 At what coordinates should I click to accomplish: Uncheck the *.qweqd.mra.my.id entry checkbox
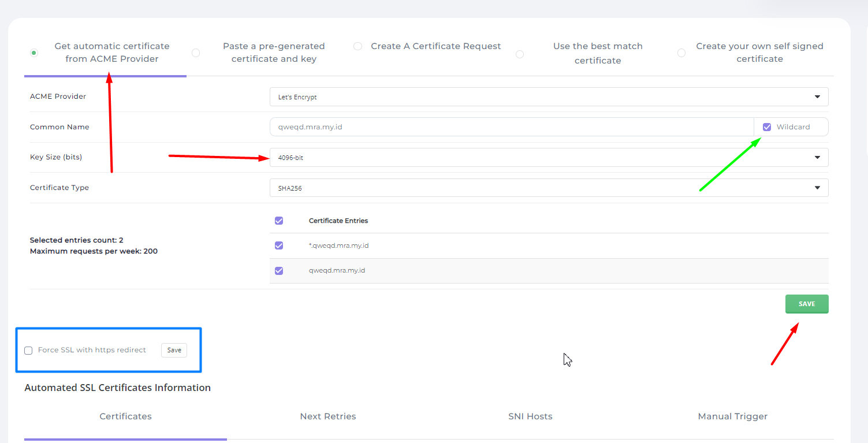click(279, 245)
